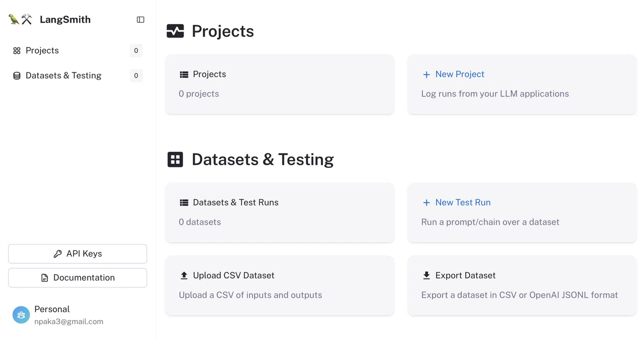Click the download arrow icon on Export Dataset
Viewport: 644px width, 338px height.
click(x=427, y=275)
